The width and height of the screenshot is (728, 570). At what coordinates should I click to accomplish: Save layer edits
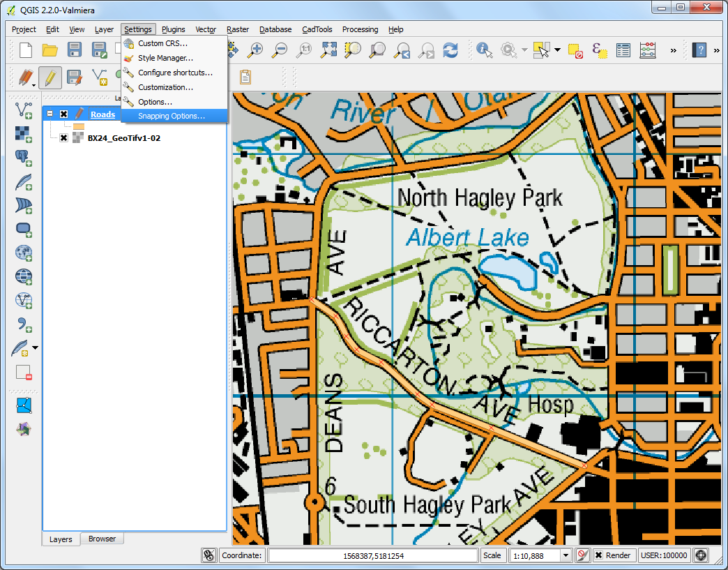[75, 77]
